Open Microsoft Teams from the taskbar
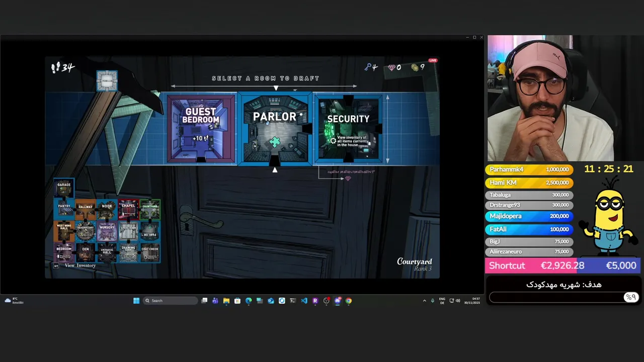Screen dimensions: 644x362 215,301
